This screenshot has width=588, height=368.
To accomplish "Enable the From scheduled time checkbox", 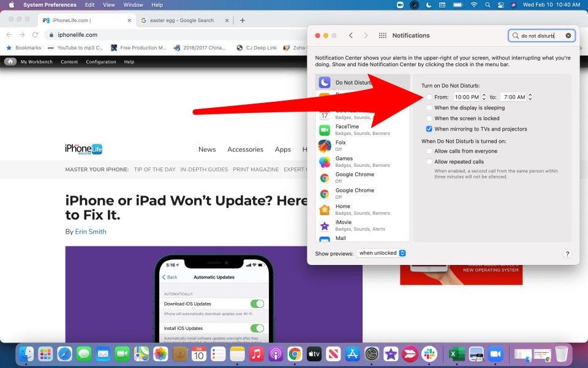I will 429,97.
